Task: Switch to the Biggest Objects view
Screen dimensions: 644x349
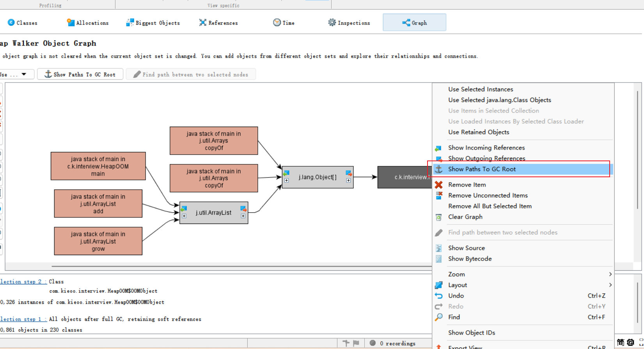Action: [x=153, y=23]
